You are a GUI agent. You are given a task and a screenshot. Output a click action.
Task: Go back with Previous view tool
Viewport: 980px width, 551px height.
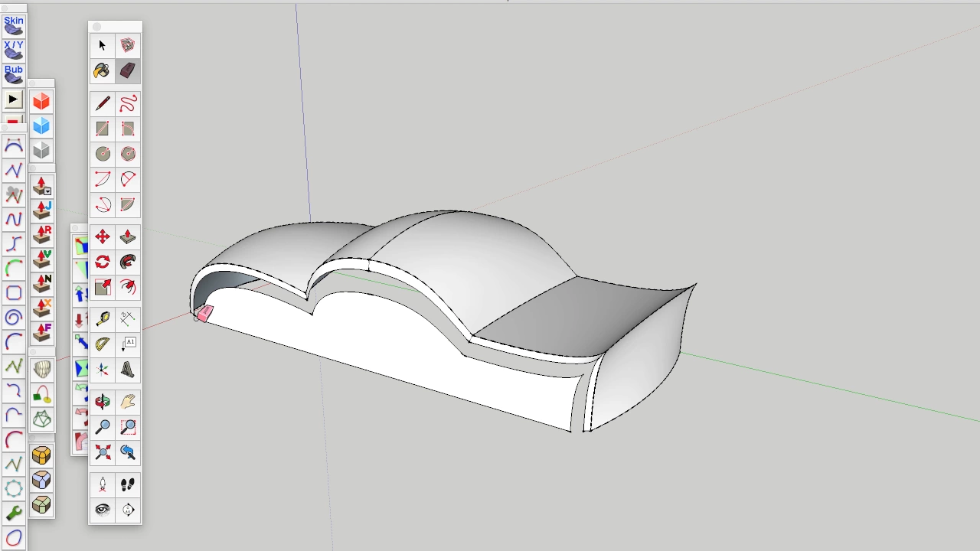click(x=128, y=452)
